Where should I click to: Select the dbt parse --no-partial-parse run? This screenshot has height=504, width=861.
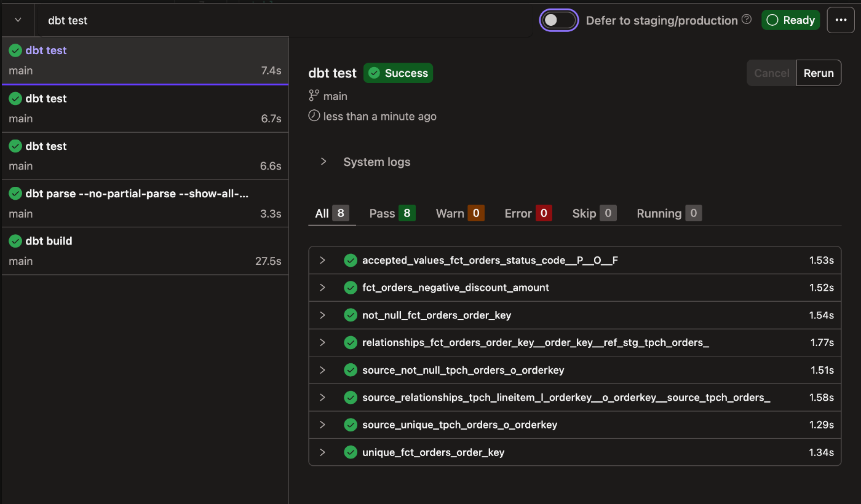[x=145, y=203]
